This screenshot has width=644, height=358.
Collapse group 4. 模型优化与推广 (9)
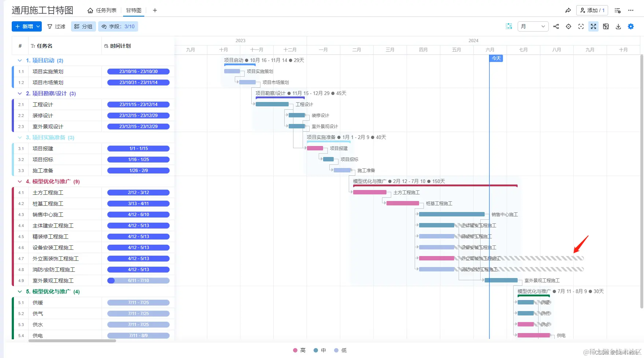[x=20, y=182]
